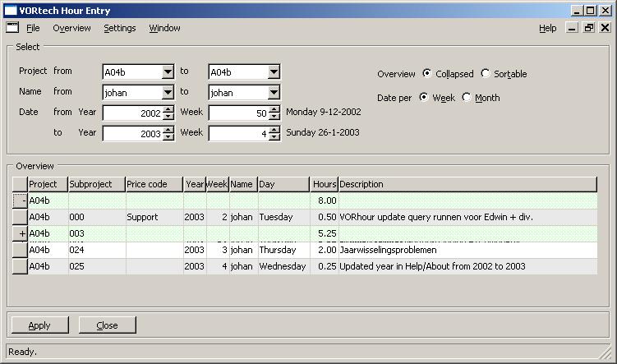Click the Jaarwisselingsproblemen description cell
617x364 pixels.
coord(467,250)
